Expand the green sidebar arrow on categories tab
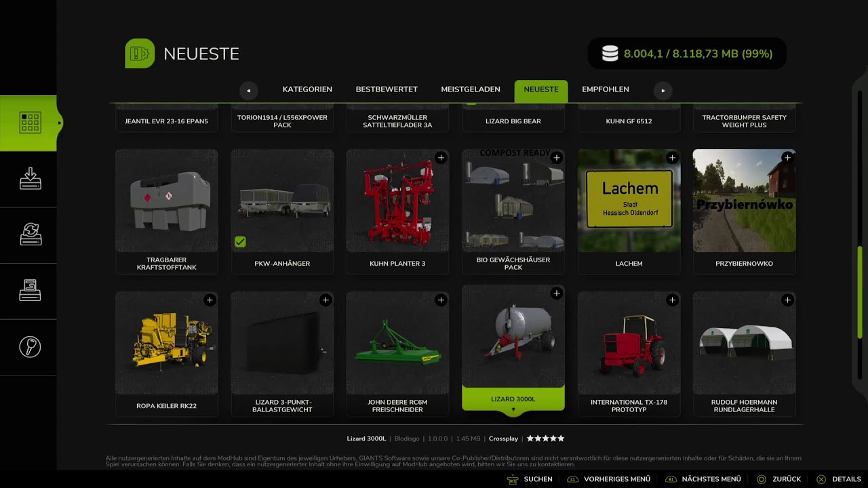The height and width of the screenshot is (488, 868). [x=60, y=123]
